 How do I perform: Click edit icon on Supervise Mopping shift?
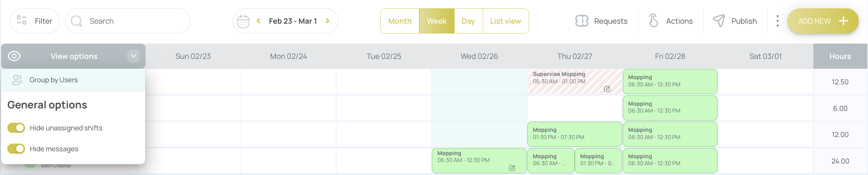(x=607, y=89)
